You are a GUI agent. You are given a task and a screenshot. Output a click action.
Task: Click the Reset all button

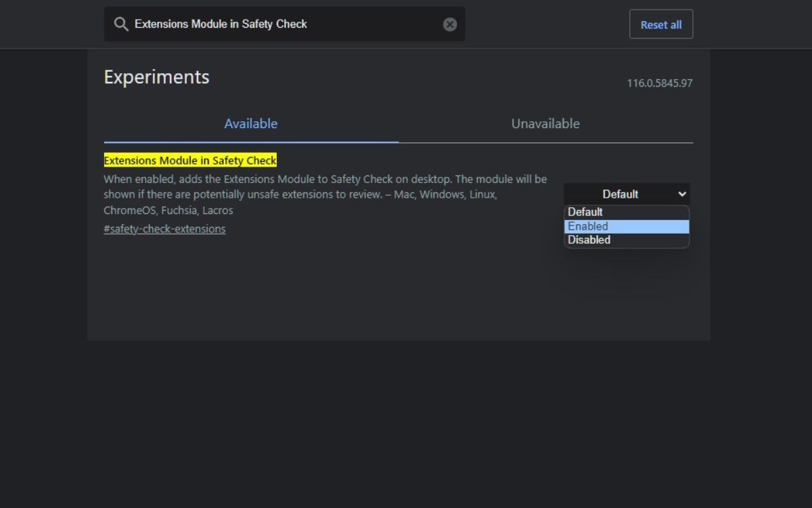point(661,24)
